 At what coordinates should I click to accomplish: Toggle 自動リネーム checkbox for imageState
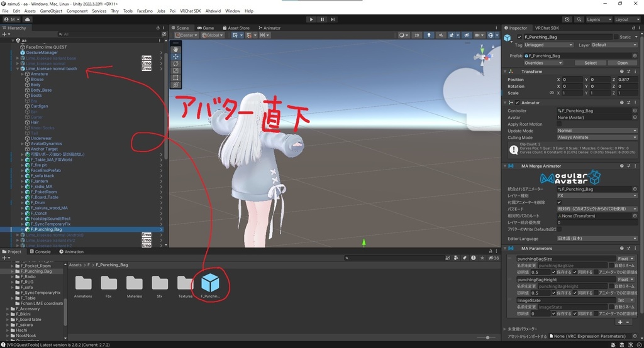click(611, 307)
